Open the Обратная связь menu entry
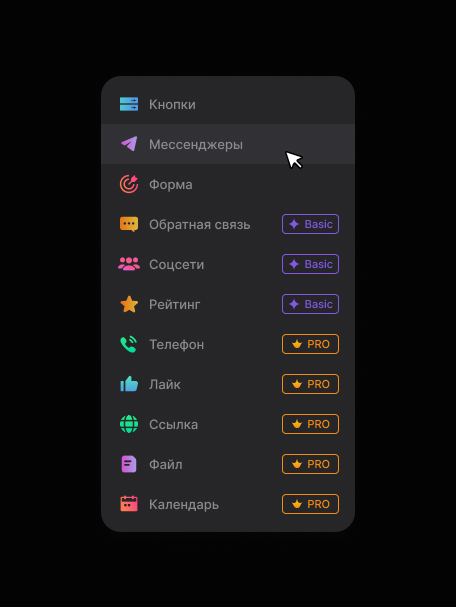Viewport: 456px width, 607px height. point(228,224)
